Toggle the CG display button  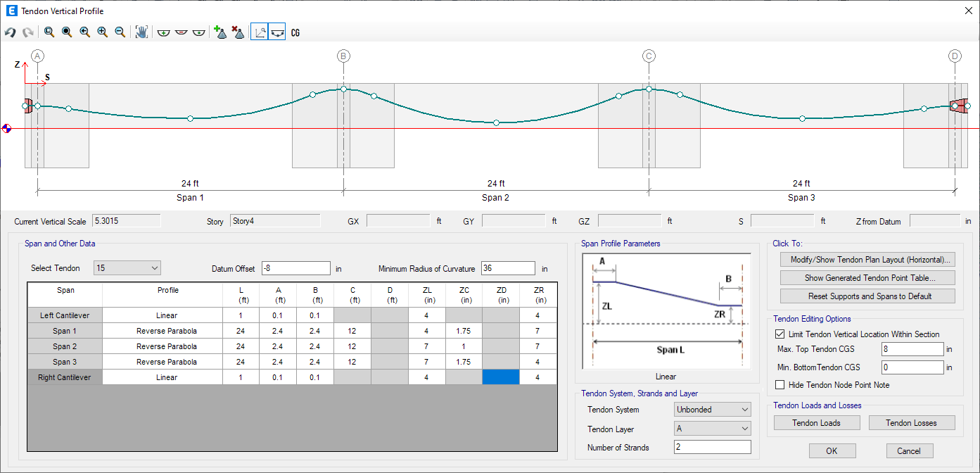point(295,32)
